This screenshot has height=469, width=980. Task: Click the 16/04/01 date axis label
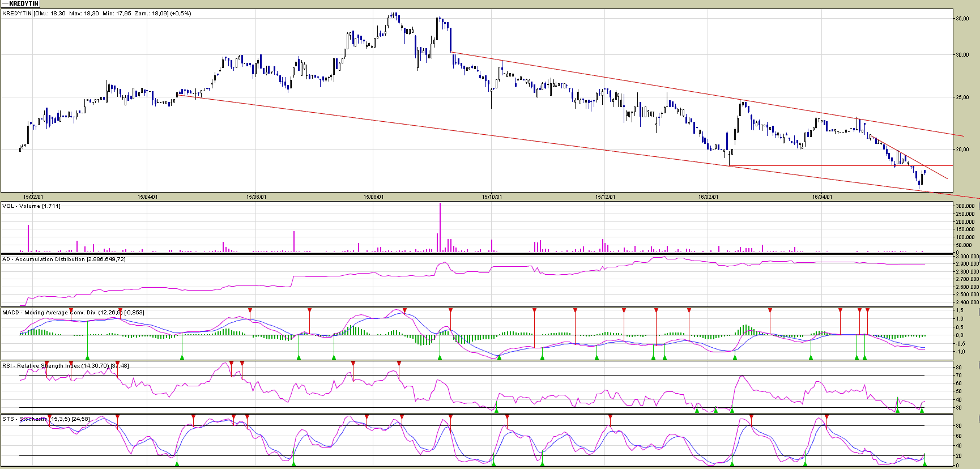pos(822,197)
